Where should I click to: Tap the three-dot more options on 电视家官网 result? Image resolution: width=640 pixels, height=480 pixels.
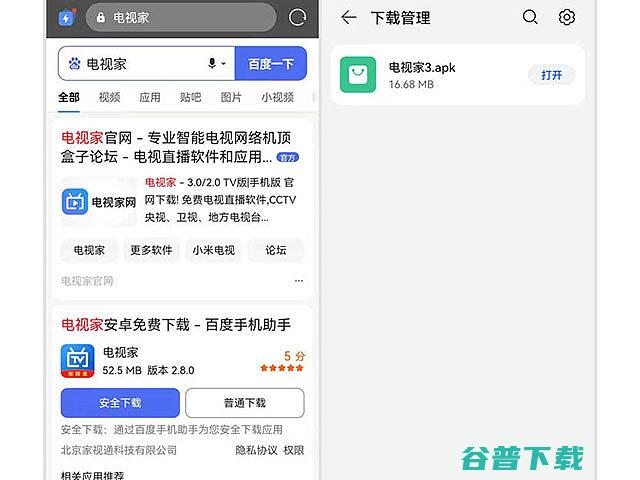[299, 281]
